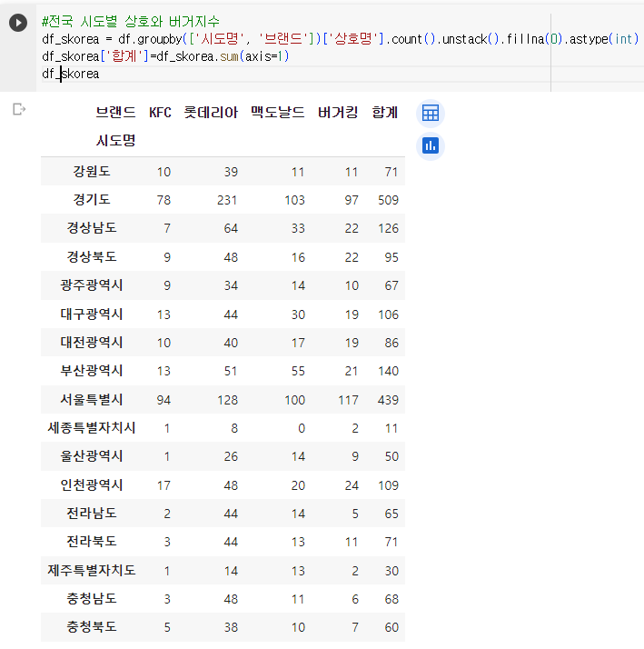Viewport: 644px width, 649px height.
Task: Select the 경기도 버거킹 value 97
Action: (352, 200)
